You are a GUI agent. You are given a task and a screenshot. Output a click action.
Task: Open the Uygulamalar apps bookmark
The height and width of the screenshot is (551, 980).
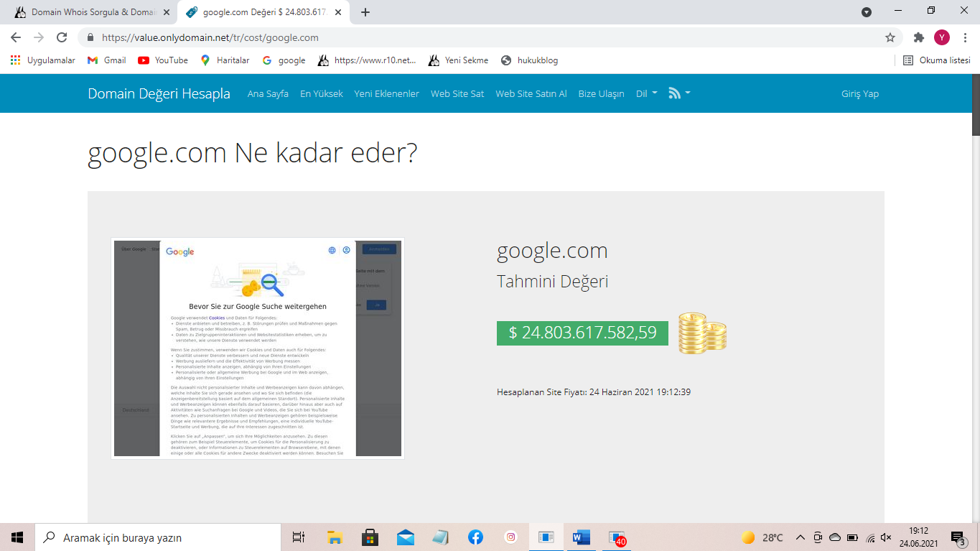(42, 60)
